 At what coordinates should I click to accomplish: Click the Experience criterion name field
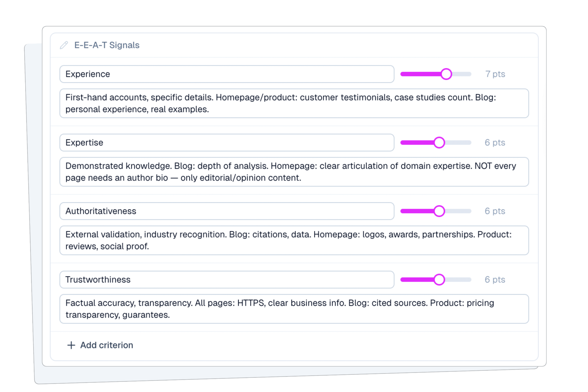click(226, 74)
